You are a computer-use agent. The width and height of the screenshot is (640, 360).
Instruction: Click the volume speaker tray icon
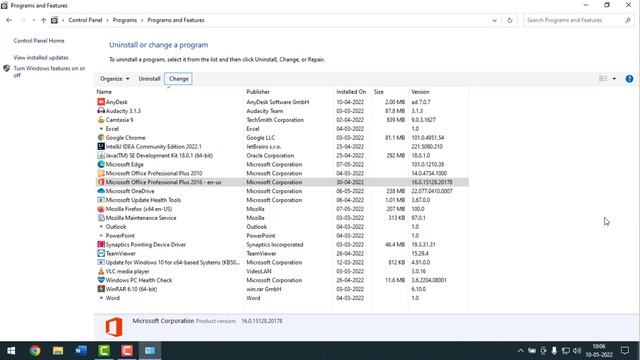[577, 351]
